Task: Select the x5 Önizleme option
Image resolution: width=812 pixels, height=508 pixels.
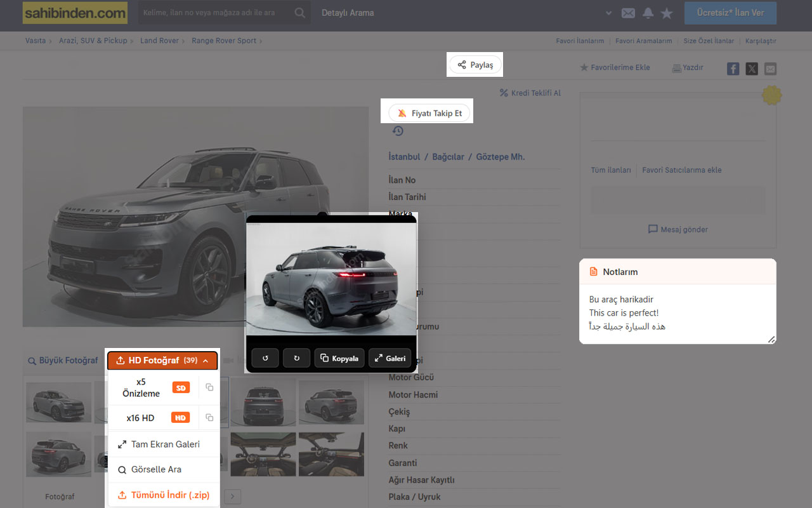Action: (x=153, y=387)
